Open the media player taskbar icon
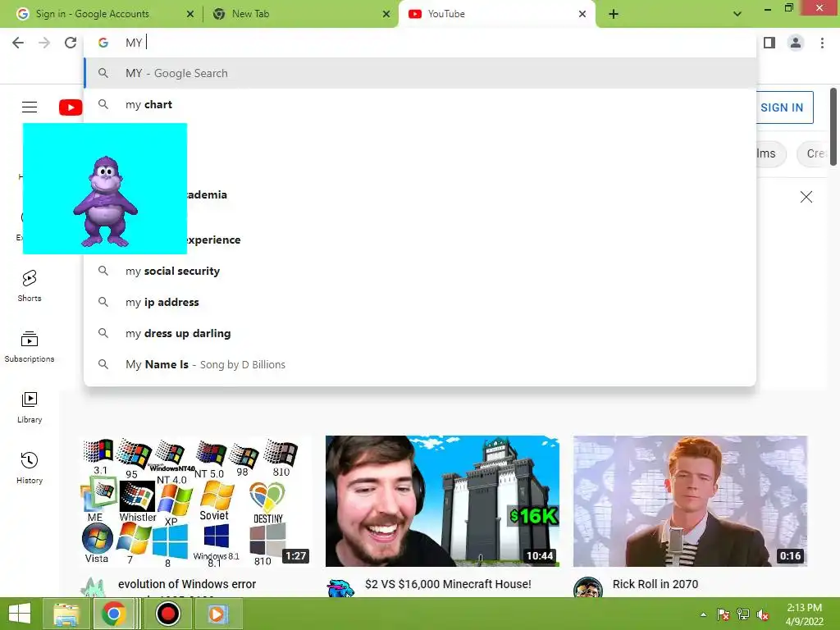This screenshot has height=630, width=840. point(218,614)
